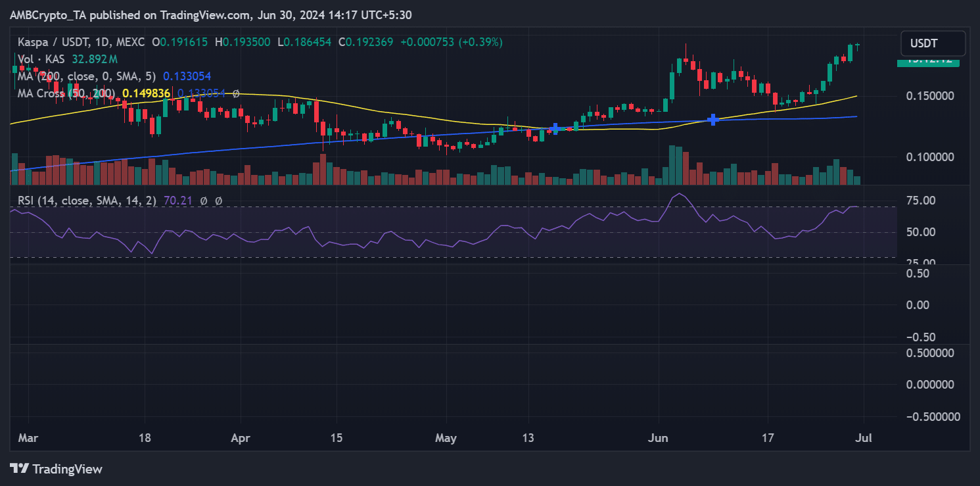The height and width of the screenshot is (486, 980).
Task: Click the Apr date label
Action: pyautogui.click(x=242, y=438)
